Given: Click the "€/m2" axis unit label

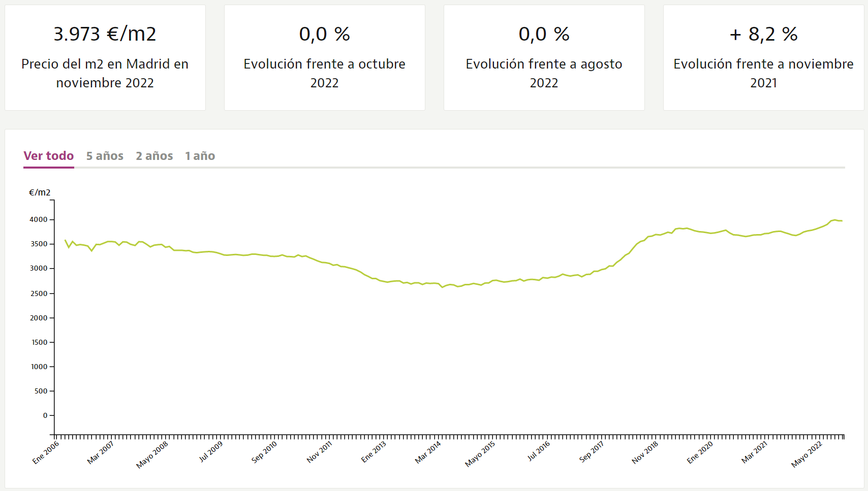Looking at the screenshot, I should (40, 192).
